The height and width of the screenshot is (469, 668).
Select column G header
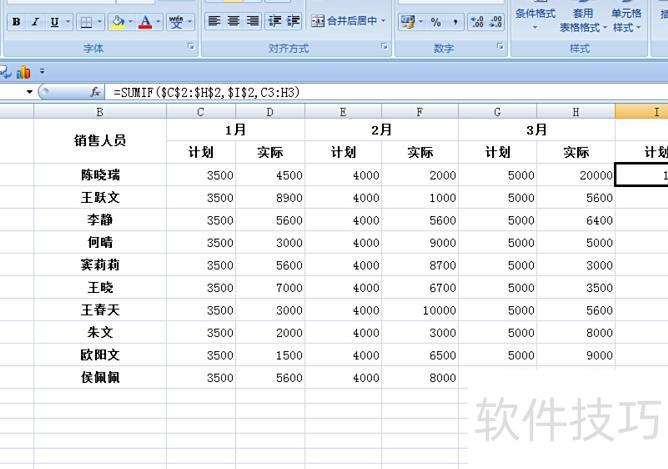(x=497, y=112)
